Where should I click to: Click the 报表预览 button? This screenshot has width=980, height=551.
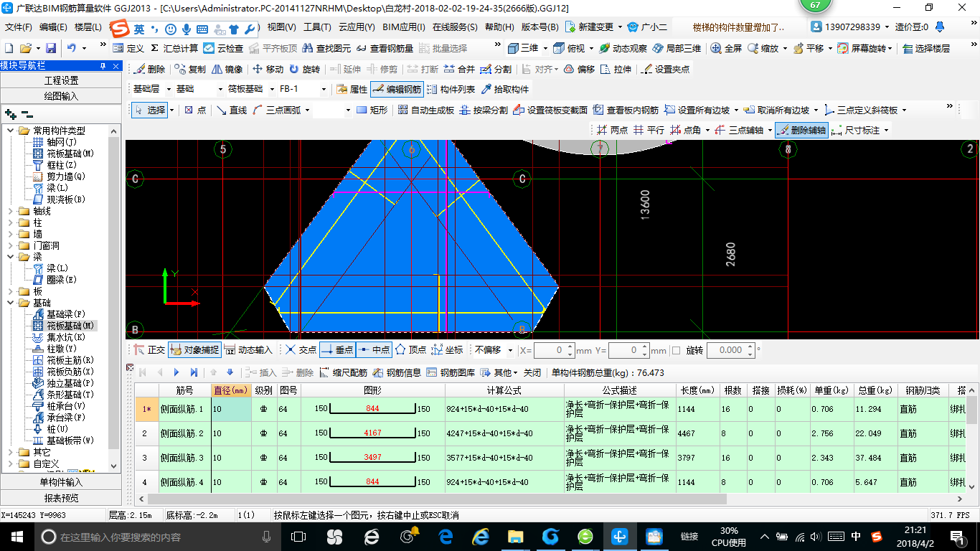point(62,497)
